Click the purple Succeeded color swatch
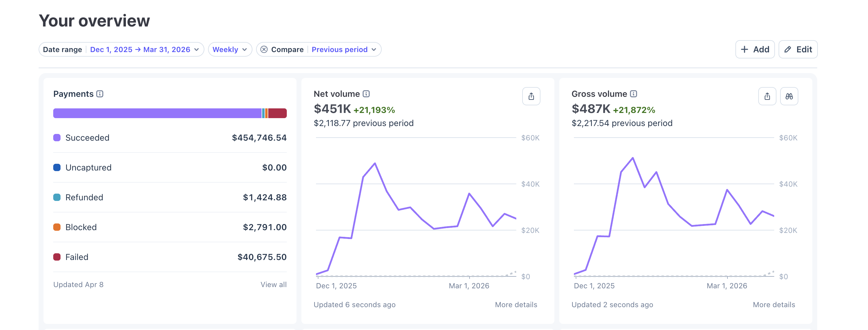 pyautogui.click(x=57, y=138)
